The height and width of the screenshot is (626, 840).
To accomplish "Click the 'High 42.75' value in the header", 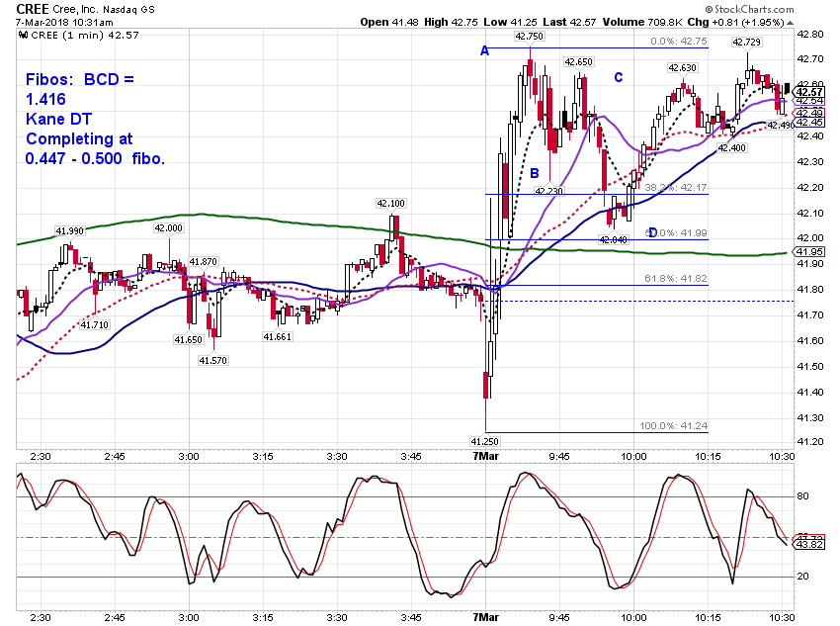I will pyautogui.click(x=451, y=22).
